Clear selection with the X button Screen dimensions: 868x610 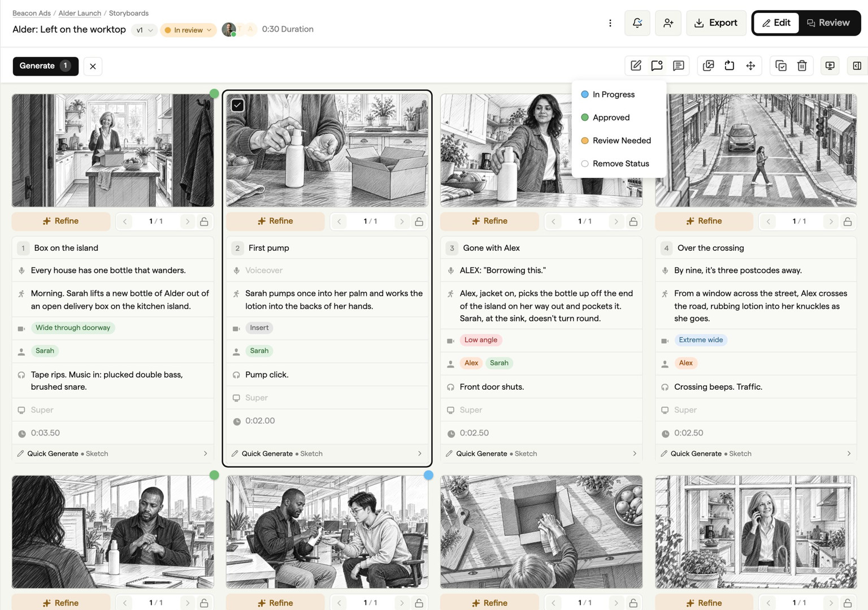(93, 66)
